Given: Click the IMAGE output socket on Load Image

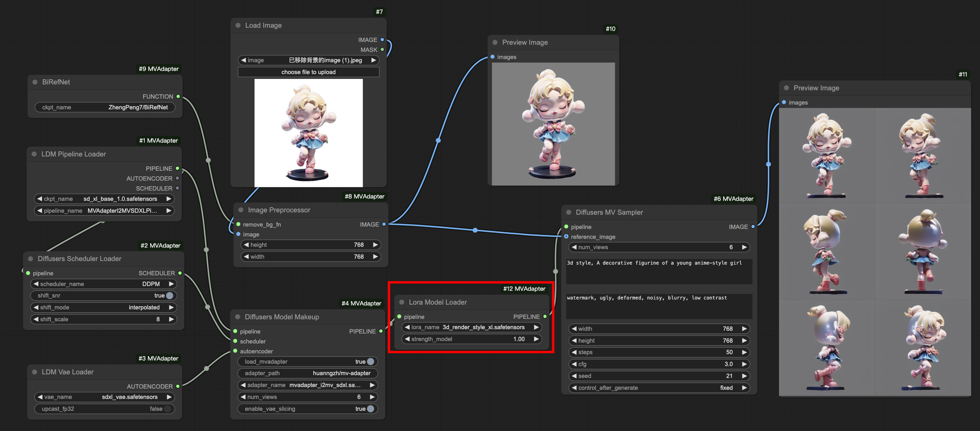Looking at the screenshot, I should 382,40.
